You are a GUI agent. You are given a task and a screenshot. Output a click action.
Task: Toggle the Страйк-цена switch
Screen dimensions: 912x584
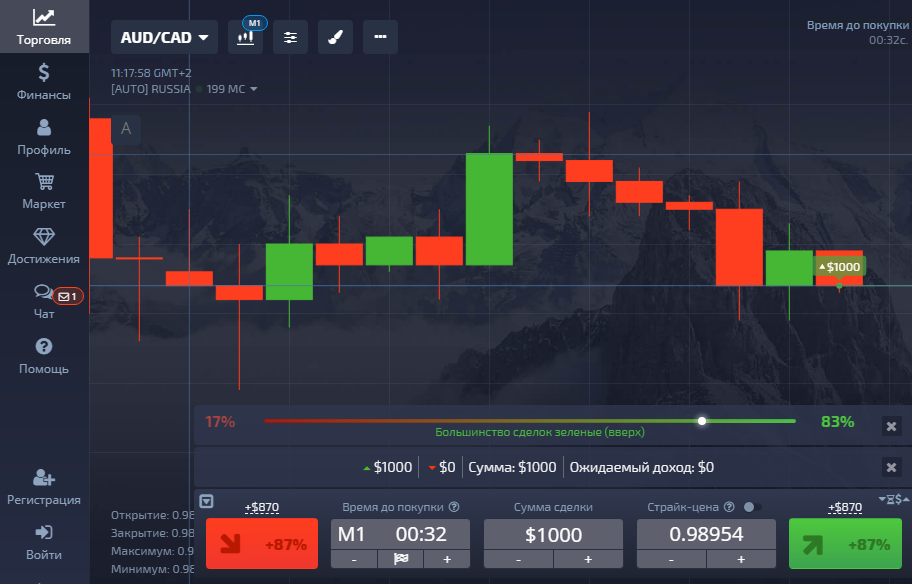point(752,507)
